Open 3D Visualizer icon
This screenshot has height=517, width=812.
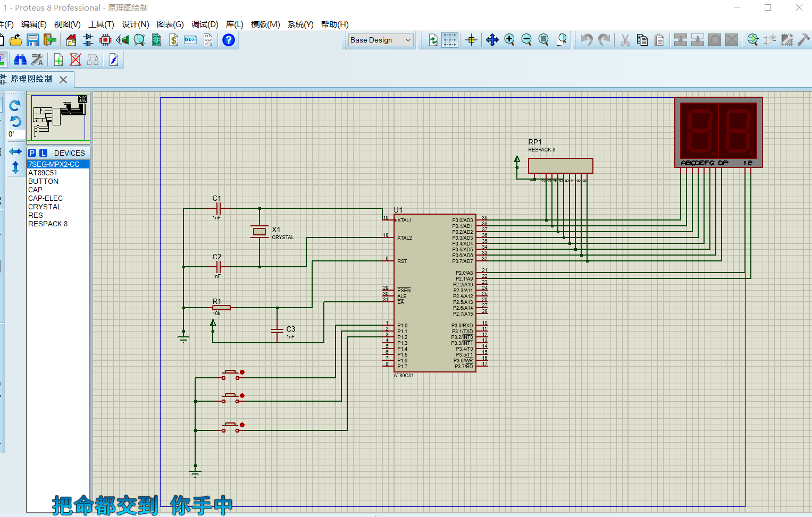[122, 40]
